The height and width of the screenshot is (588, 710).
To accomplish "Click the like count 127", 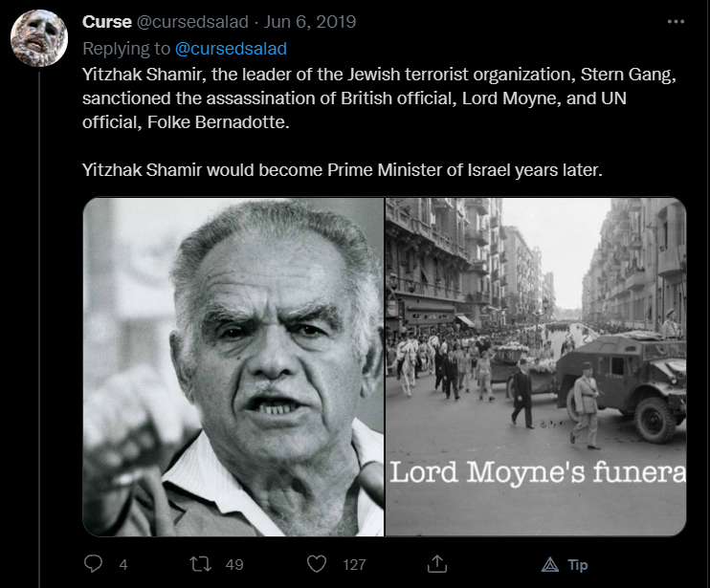I will (x=354, y=564).
